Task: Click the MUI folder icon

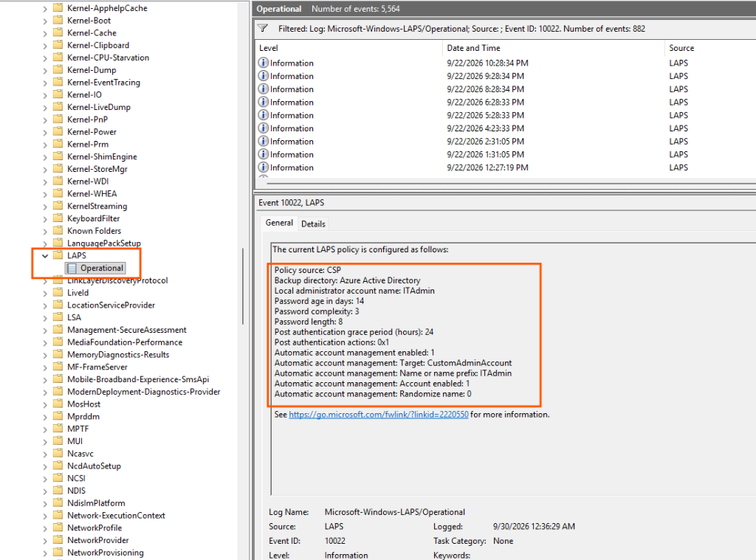Action: [58, 441]
